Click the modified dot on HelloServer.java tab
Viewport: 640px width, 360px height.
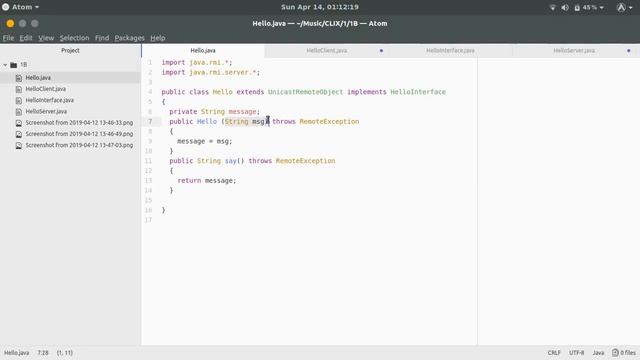629,51
